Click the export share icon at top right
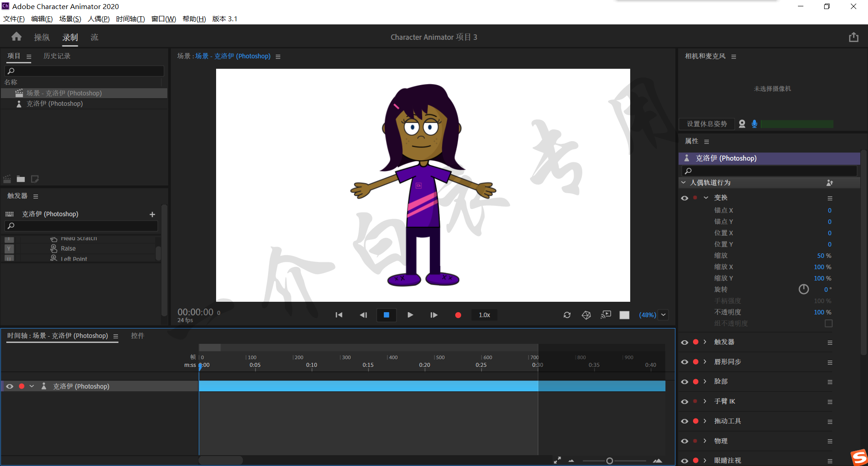The width and height of the screenshot is (868, 466). tap(853, 37)
